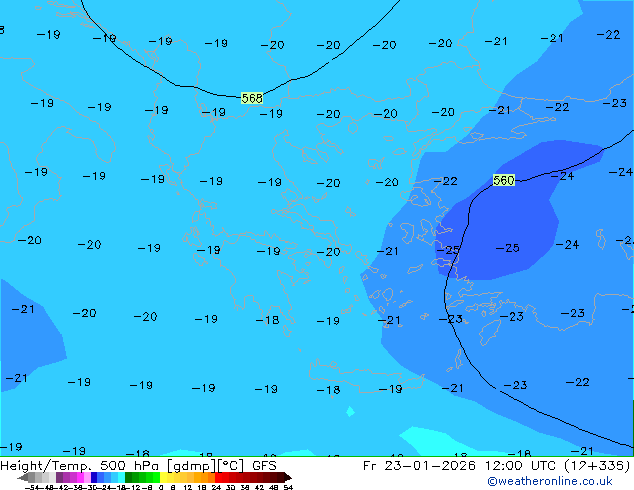Click the dark blue swatch in the legend

point(94,477)
